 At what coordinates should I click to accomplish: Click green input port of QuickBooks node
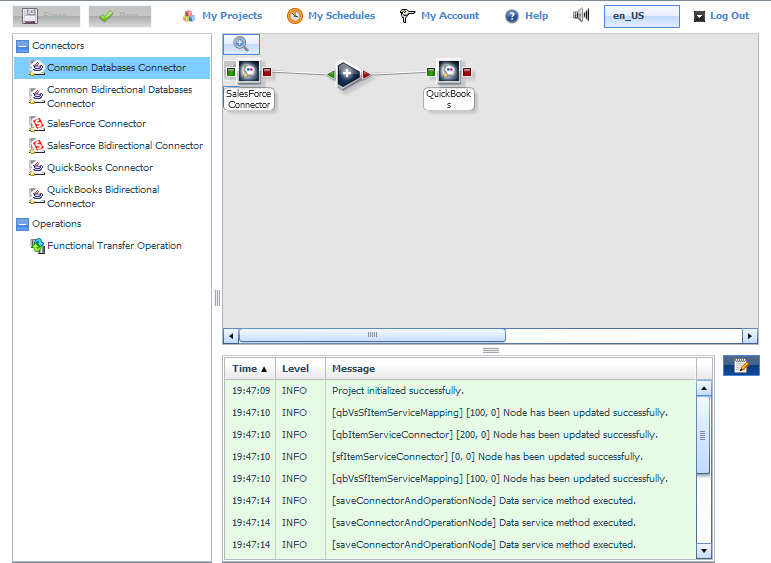pos(431,72)
